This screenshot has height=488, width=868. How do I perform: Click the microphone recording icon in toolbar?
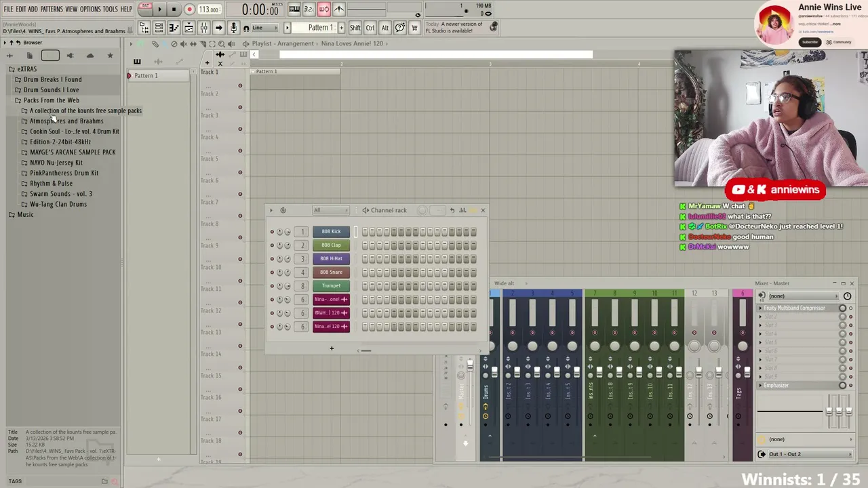(x=233, y=28)
